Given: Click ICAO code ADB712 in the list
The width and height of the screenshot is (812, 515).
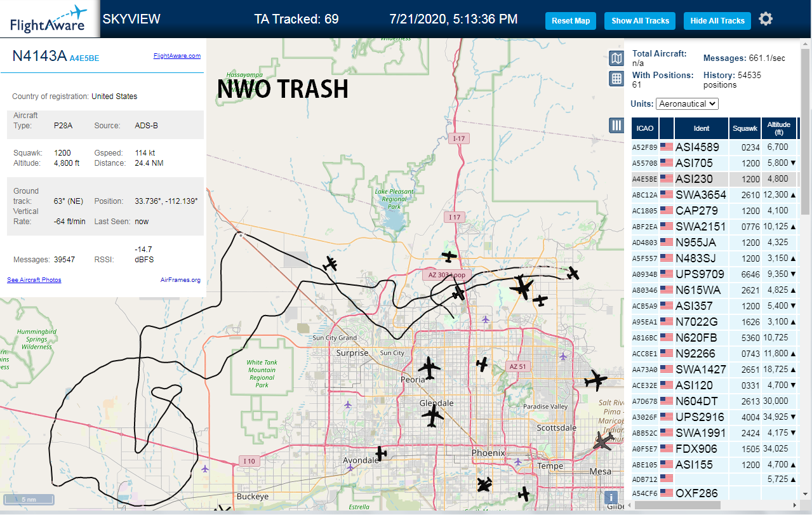Looking at the screenshot, I should pos(644,479).
